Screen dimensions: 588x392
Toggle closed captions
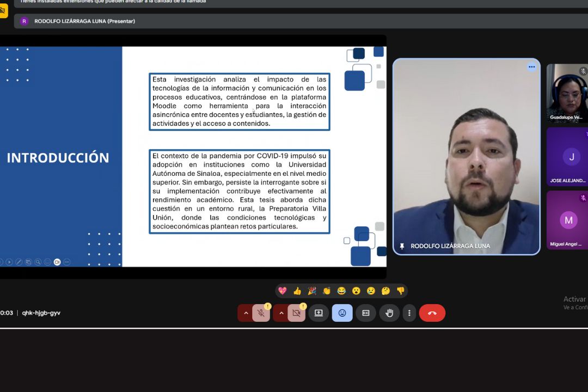tap(366, 313)
